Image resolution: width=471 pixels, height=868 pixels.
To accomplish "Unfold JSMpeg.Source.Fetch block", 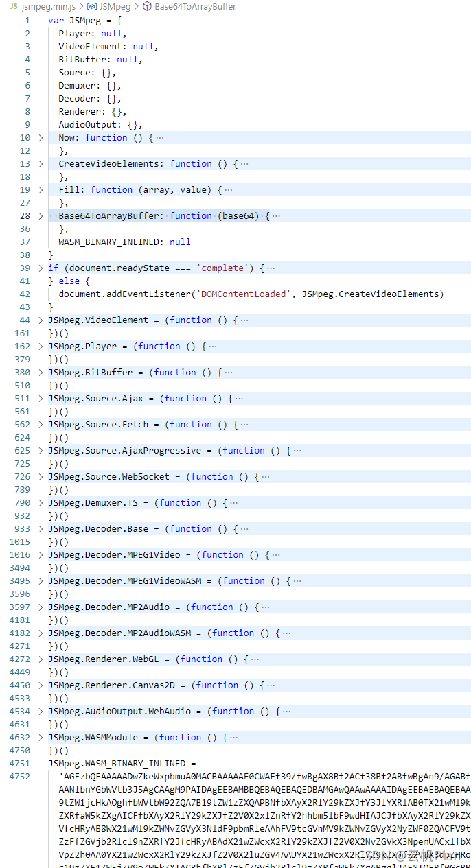I will click(41, 425).
